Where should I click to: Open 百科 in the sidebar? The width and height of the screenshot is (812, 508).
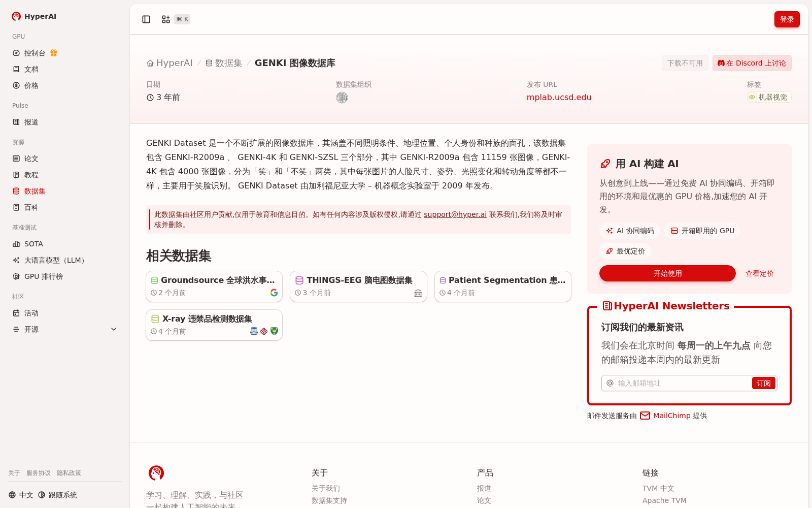(65, 207)
